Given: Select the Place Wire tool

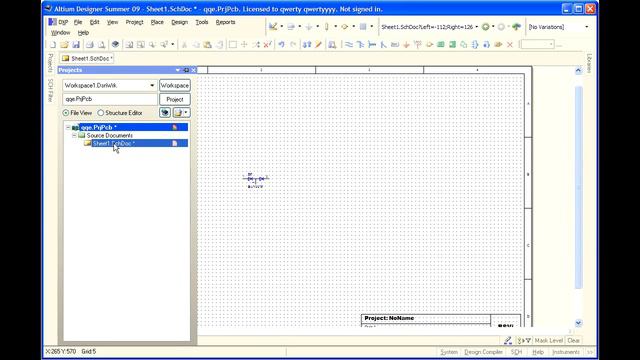Looking at the screenshot, I should pos(349,44).
